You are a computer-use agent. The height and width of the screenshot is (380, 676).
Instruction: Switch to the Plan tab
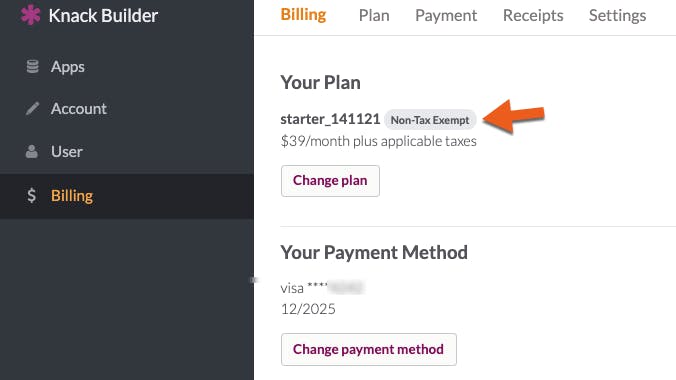[374, 16]
